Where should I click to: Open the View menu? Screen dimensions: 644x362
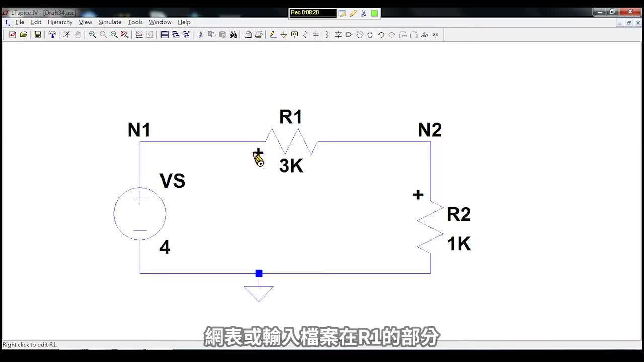pyautogui.click(x=86, y=22)
